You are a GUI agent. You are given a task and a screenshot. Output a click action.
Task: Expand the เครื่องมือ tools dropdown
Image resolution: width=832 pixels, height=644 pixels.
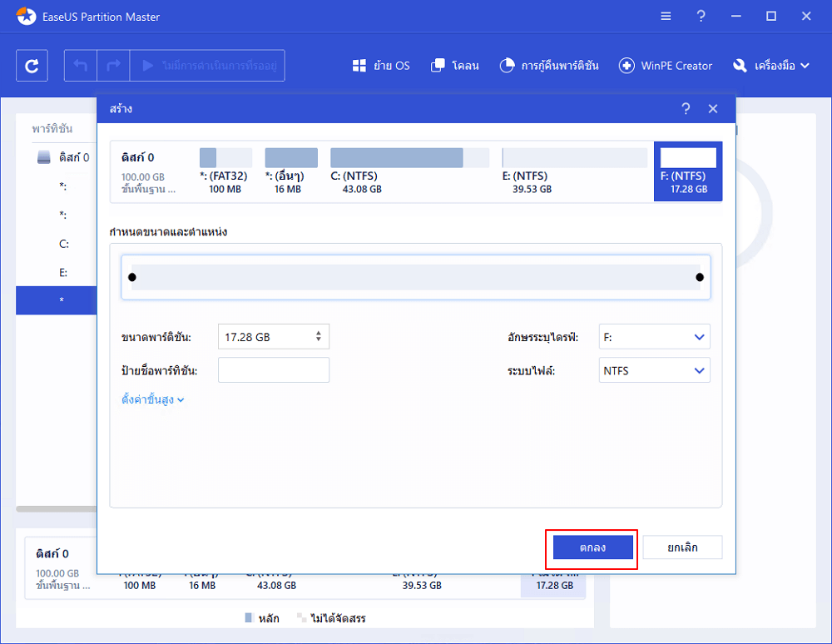click(771, 66)
